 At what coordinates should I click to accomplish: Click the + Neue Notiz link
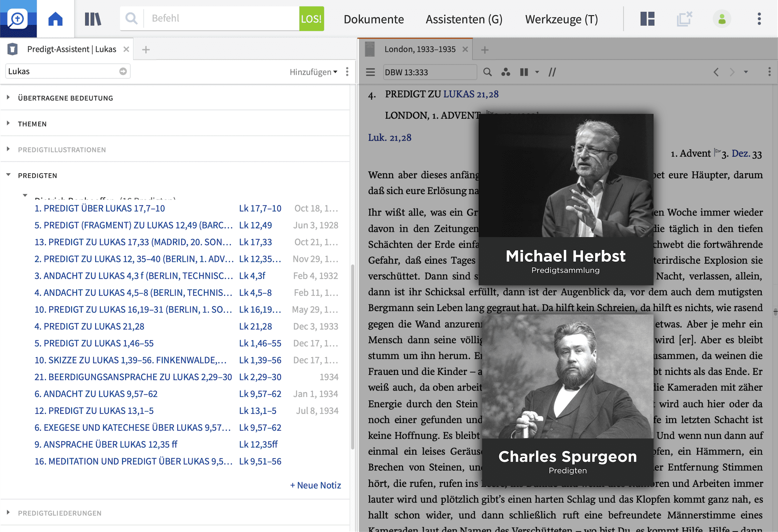tap(315, 485)
